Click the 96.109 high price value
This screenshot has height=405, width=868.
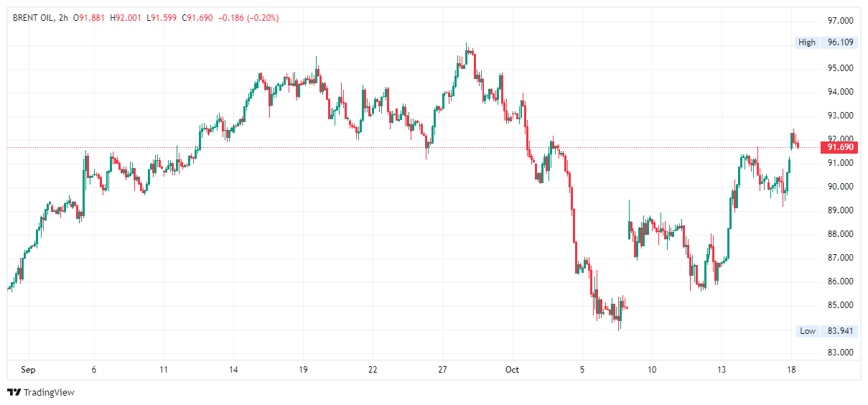click(840, 42)
